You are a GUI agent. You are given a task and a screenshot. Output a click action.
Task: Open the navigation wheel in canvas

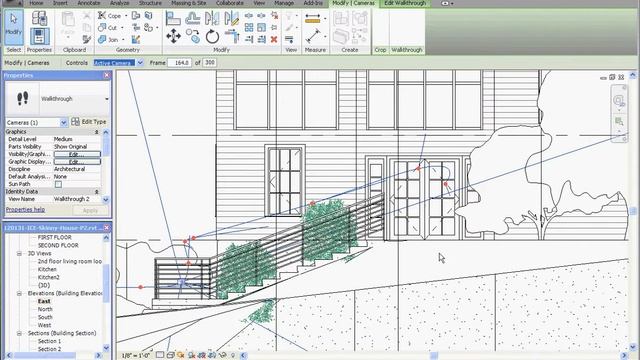[619, 100]
